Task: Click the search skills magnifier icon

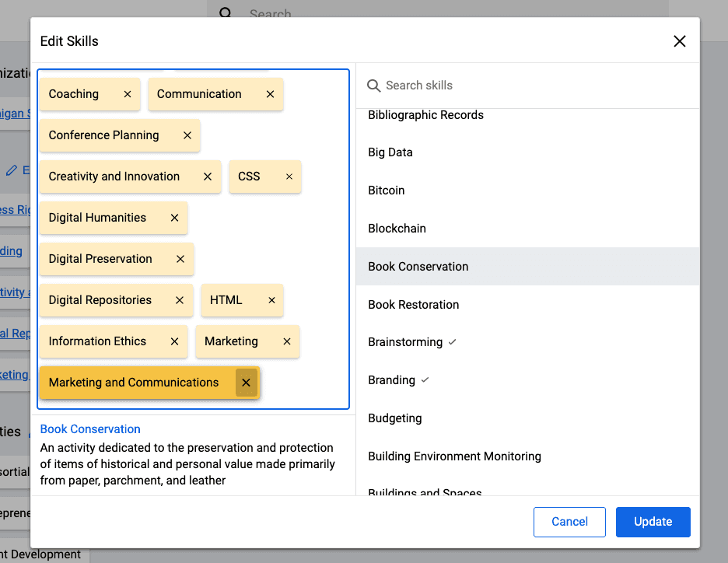Action: point(374,86)
